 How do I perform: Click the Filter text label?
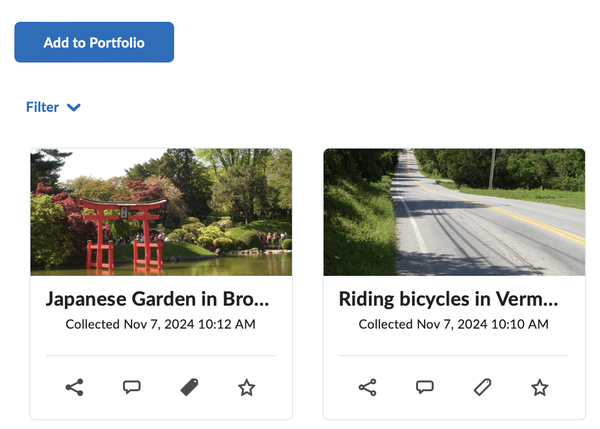click(42, 107)
